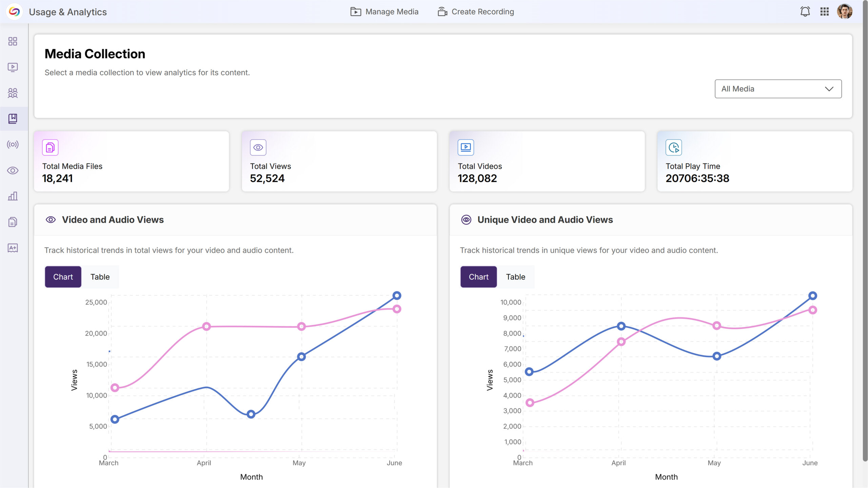Viewport: 868px width, 488px height.
Task: Select Chart tab in Unique Views panel
Action: tap(478, 277)
